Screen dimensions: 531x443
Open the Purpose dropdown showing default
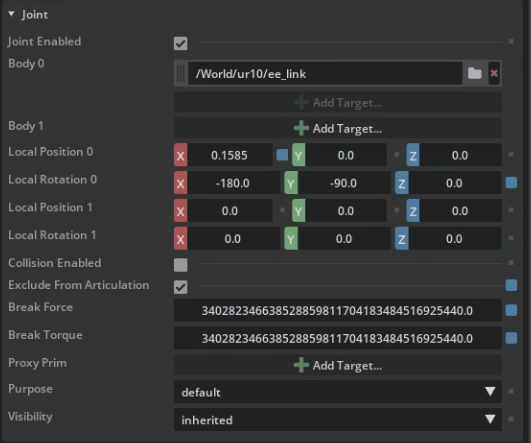coord(338,392)
